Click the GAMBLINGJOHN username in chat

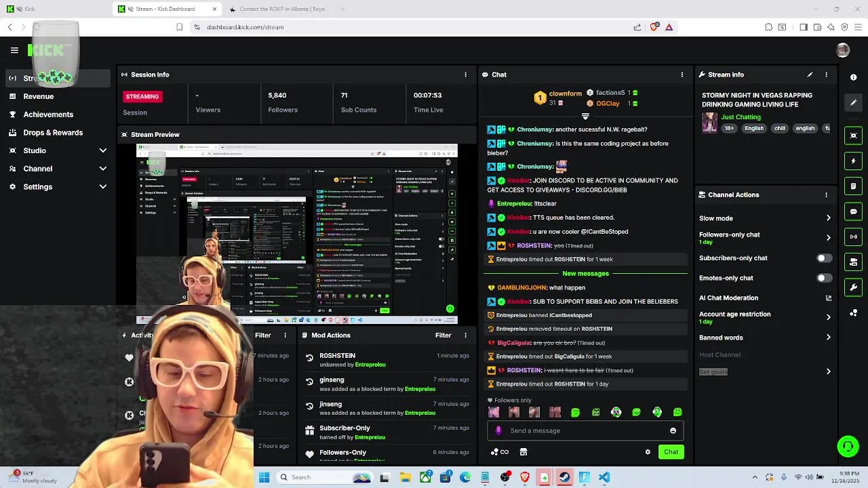[x=521, y=288]
